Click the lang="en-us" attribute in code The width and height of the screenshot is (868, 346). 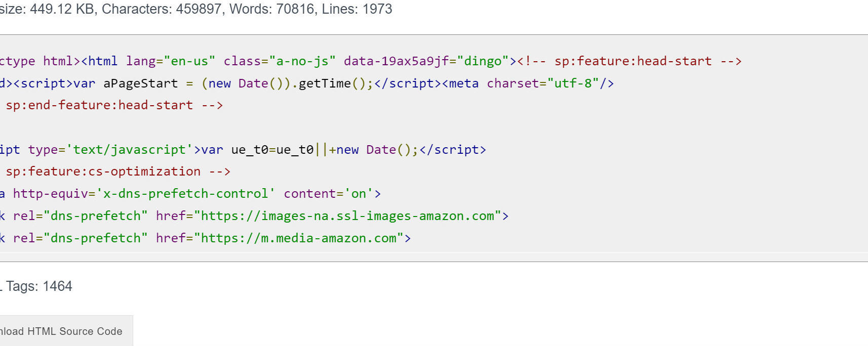pos(171,61)
